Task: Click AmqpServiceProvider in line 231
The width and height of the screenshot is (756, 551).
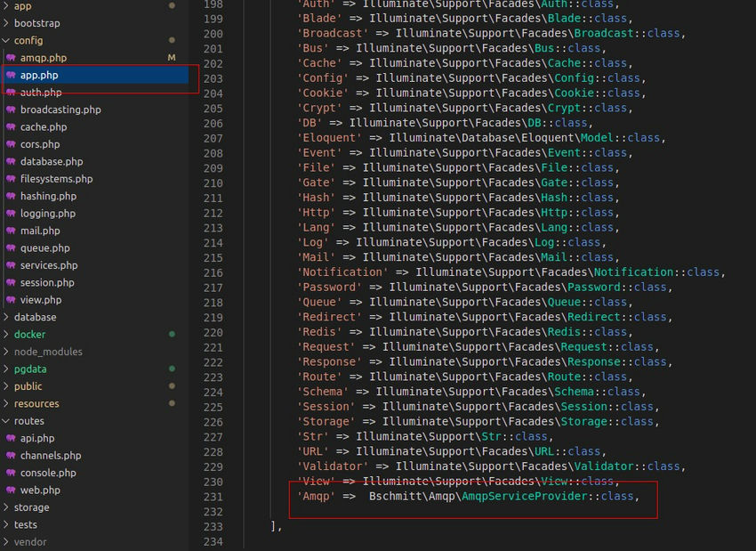Action: click(525, 496)
